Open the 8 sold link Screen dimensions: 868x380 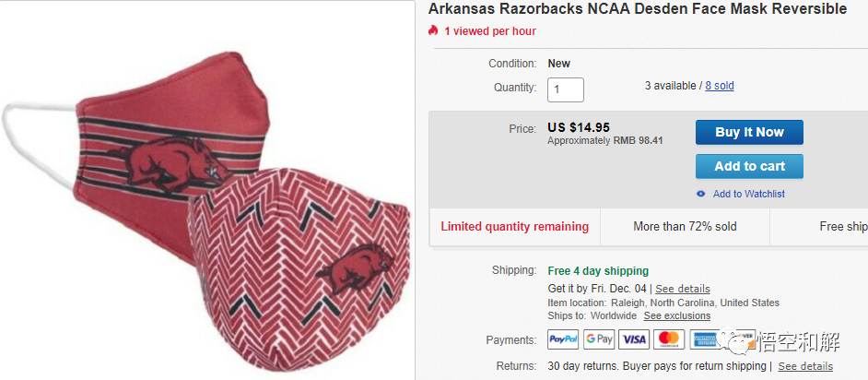pyautogui.click(x=720, y=86)
